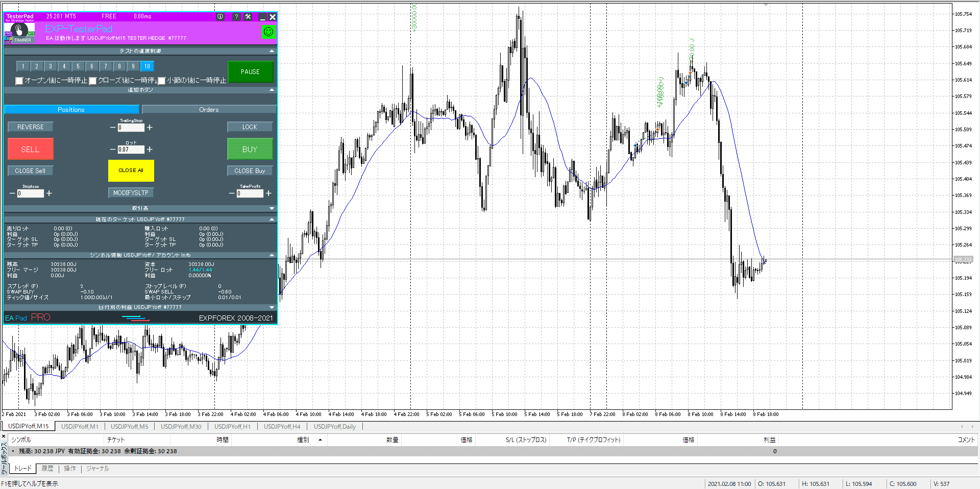Viewport: 980px width, 489px height.
Task: Set test speed to 5
Action: pyautogui.click(x=78, y=66)
